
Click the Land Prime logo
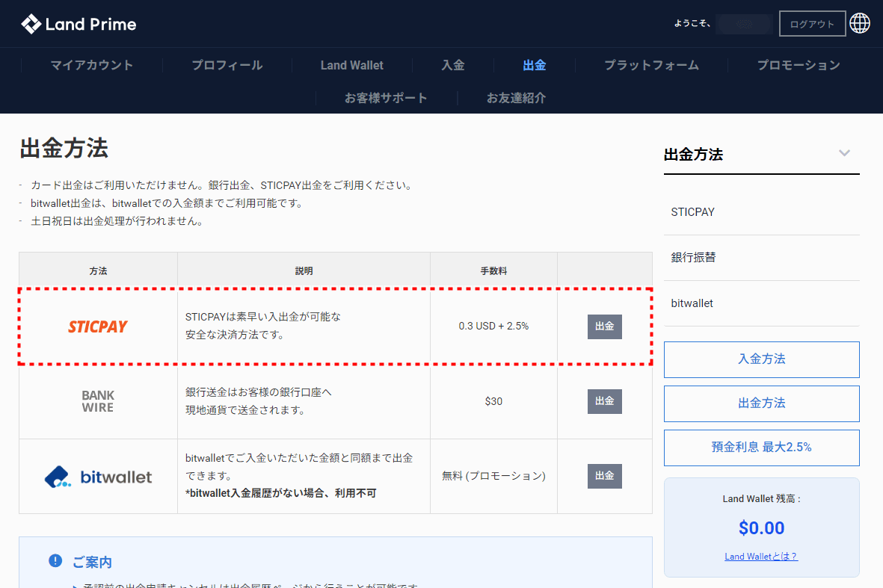click(x=79, y=24)
